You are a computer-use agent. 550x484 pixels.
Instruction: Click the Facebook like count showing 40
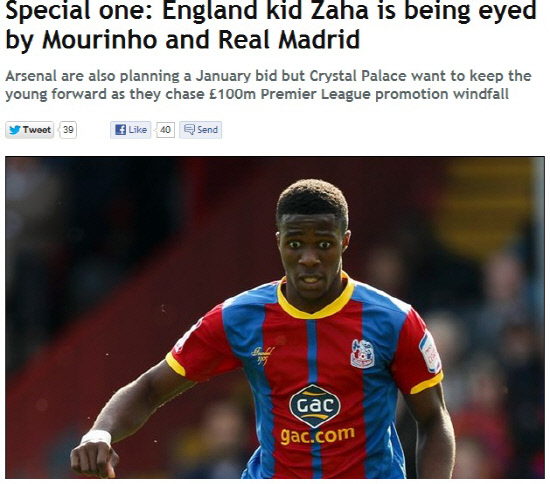[165, 130]
